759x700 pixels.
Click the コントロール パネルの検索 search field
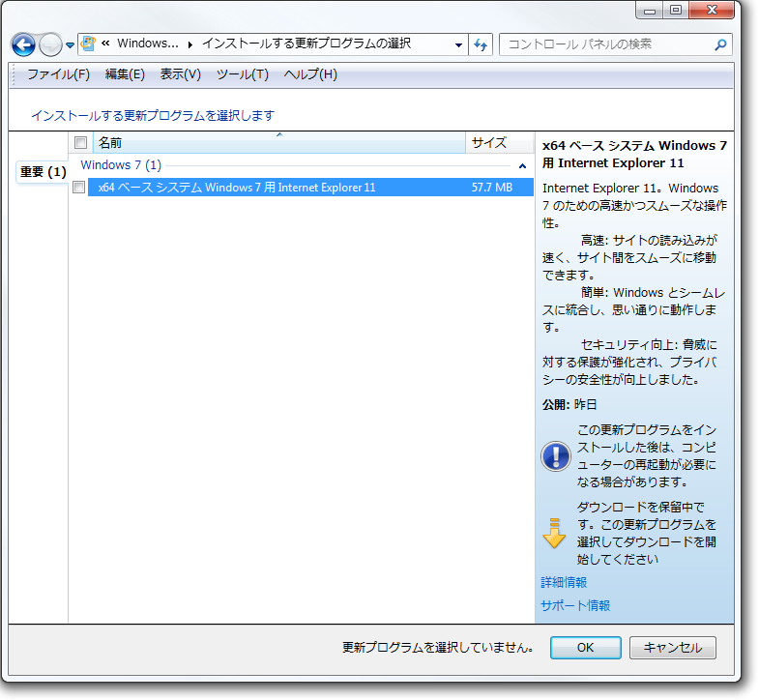tap(607, 44)
